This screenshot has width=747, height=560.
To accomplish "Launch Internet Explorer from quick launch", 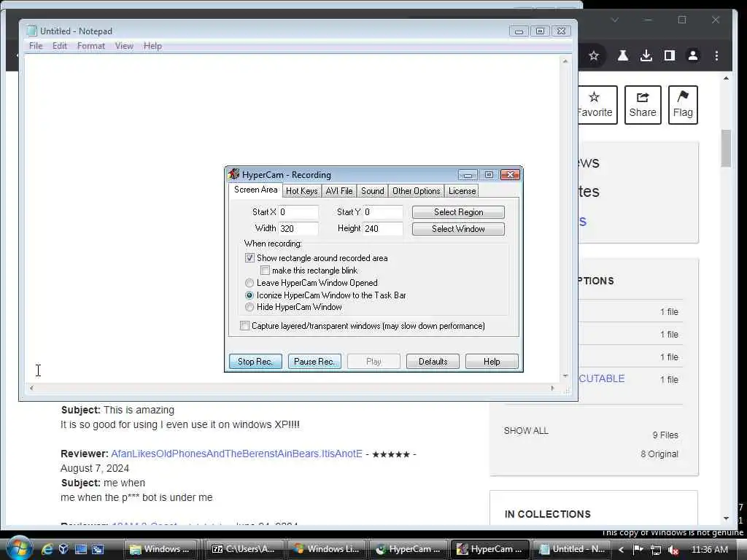I will pyautogui.click(x=47, y=549).
